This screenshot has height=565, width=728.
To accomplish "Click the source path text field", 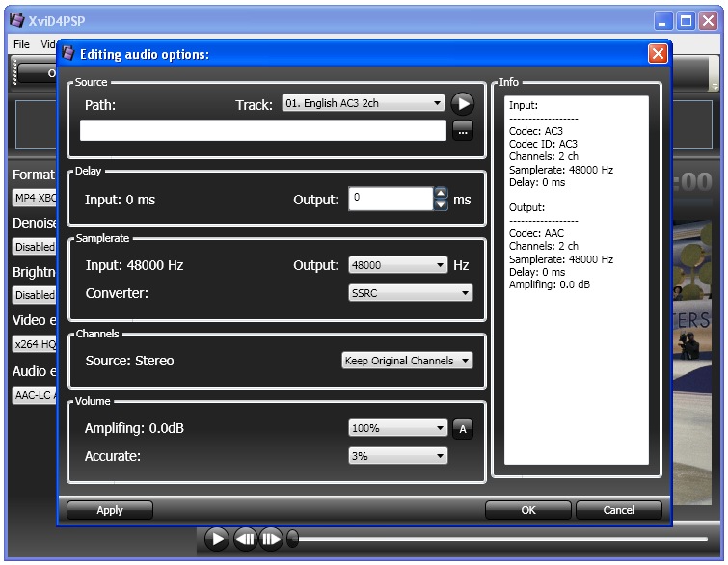I will (263, 130).
